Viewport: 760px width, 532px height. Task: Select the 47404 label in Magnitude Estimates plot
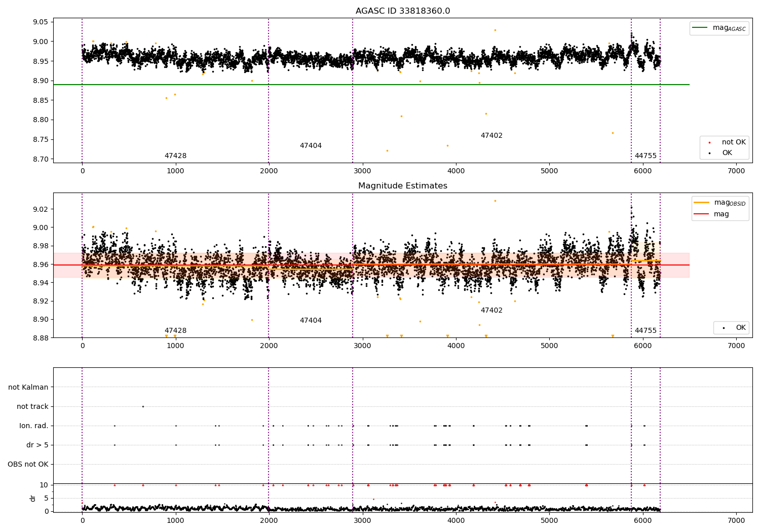[311, 321]
